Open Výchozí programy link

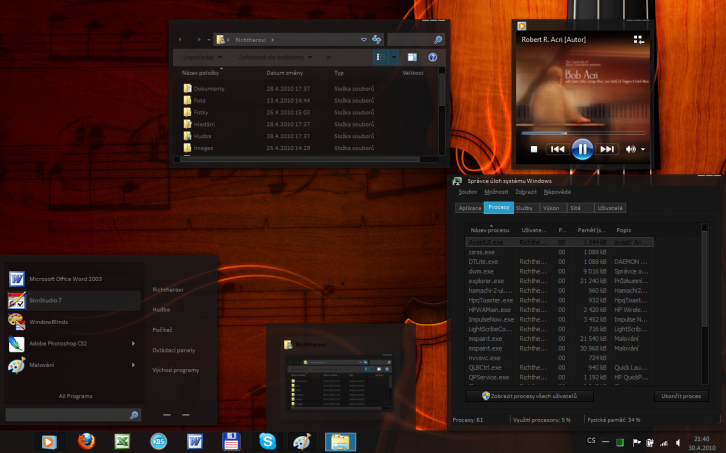pyautogui.click(x=175, y=370)
